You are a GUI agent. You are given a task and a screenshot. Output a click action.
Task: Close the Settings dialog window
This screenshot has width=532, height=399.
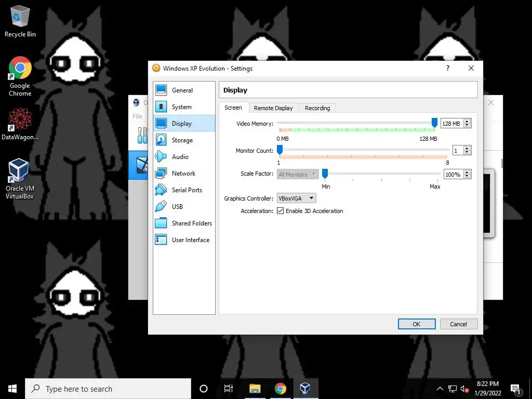471,68
